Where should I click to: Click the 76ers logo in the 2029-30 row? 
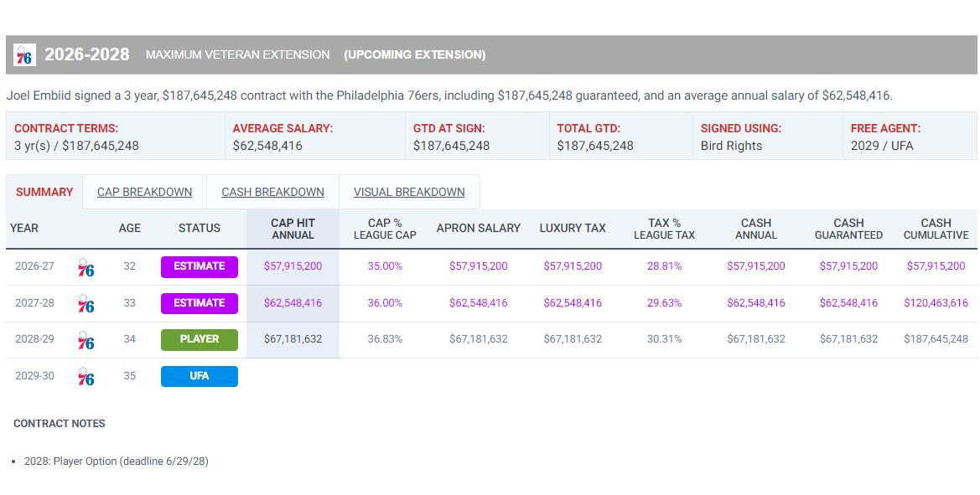(86, 377)
